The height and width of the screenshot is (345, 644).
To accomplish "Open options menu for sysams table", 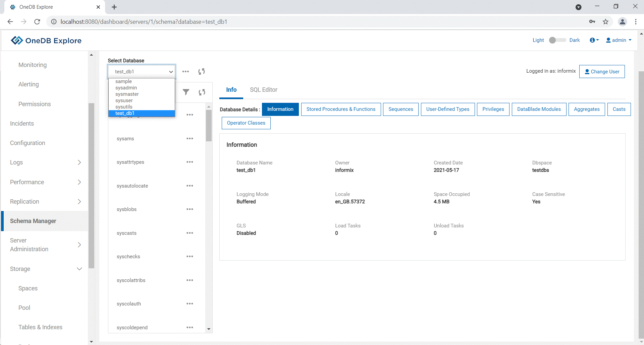I will (x=190, y=139).
